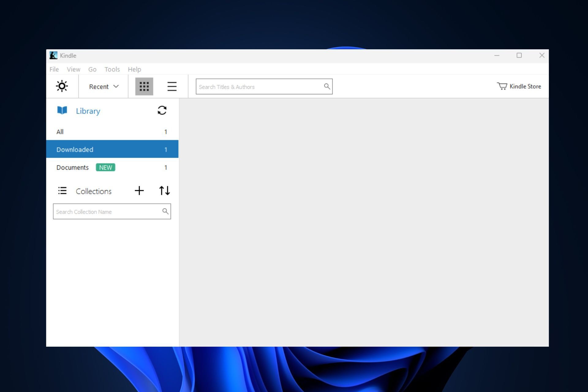Open the Go menu
The width and height of the screenshot is (588, 392).
point(92,69)
